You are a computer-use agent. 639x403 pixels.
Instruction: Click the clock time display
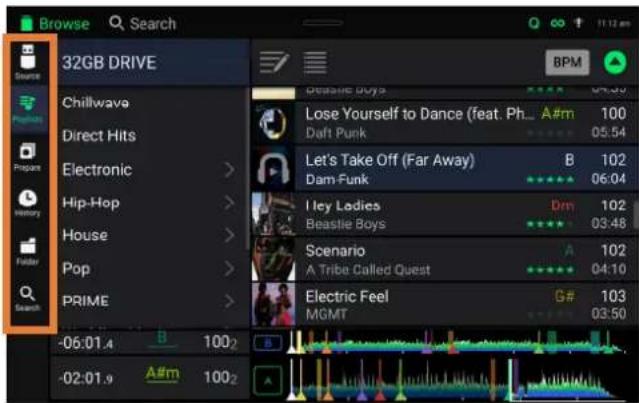click(x=614, y=24)
